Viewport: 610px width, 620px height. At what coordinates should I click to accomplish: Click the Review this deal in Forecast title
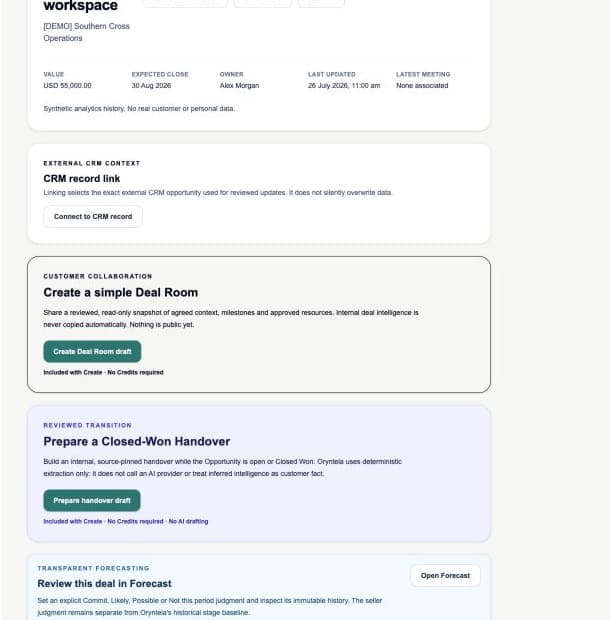click(104, 584)
